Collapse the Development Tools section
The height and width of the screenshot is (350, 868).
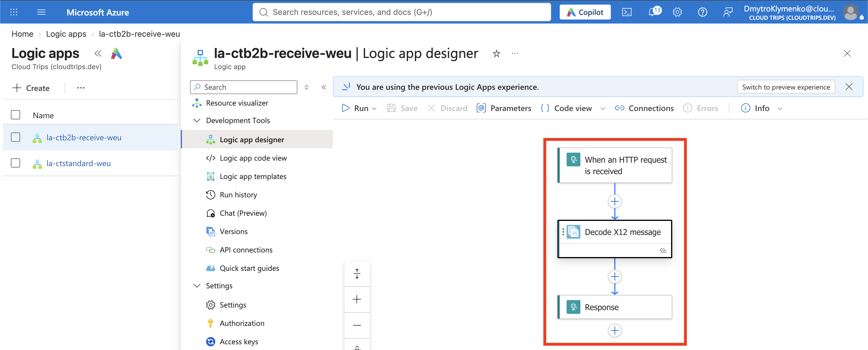197,120
